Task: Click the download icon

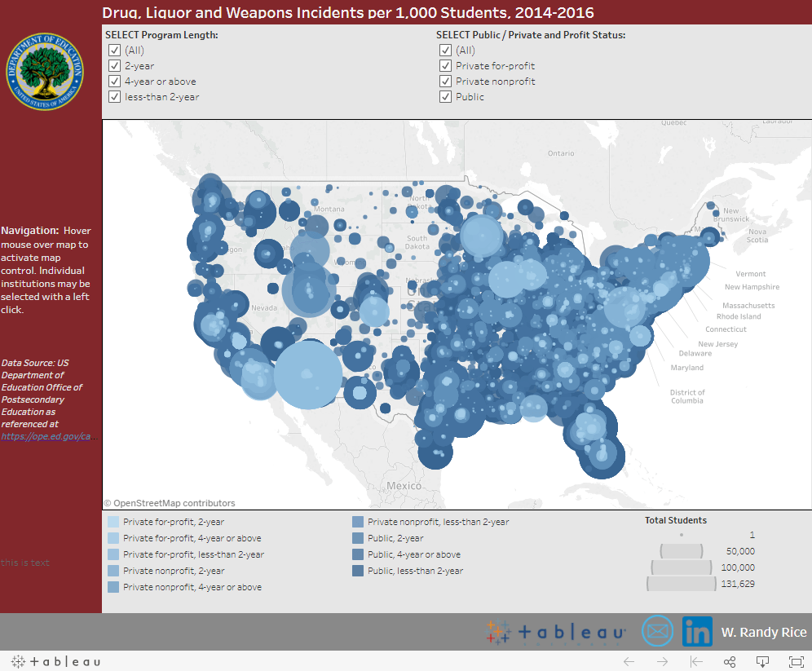Action: pos(763,661)
